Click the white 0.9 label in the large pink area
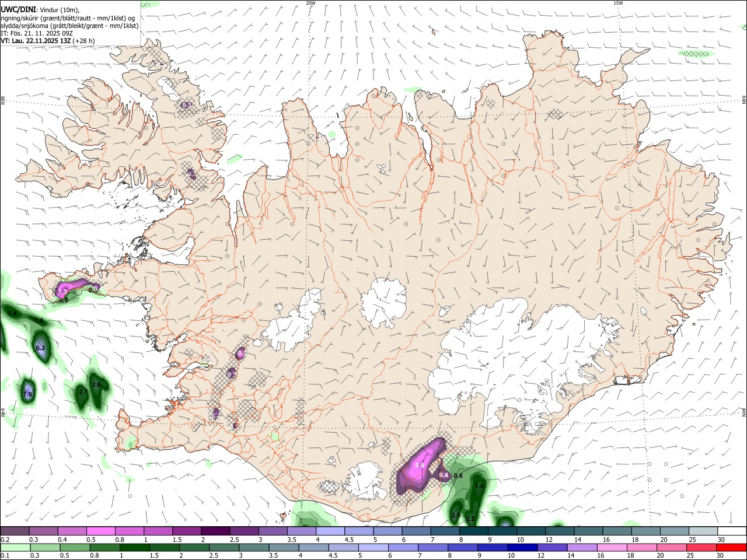 [419, 465]
